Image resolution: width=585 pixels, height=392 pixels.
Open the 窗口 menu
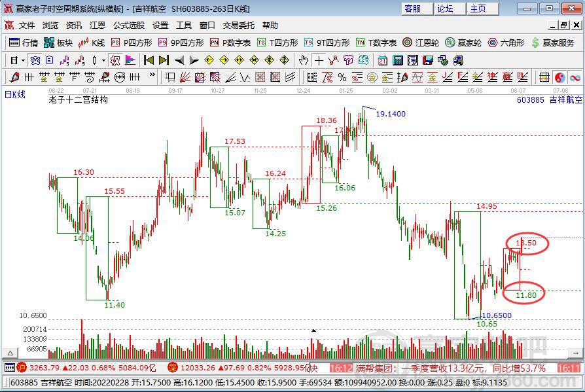point(207,26)
